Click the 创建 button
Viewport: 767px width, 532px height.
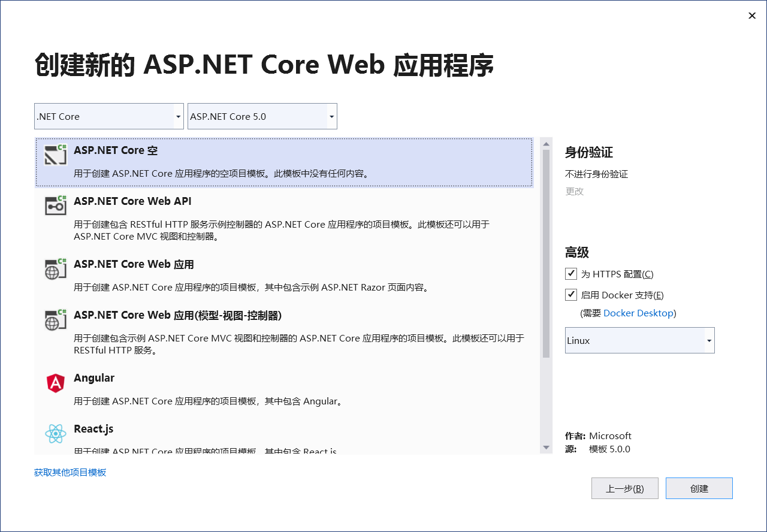tap(699, 488)
